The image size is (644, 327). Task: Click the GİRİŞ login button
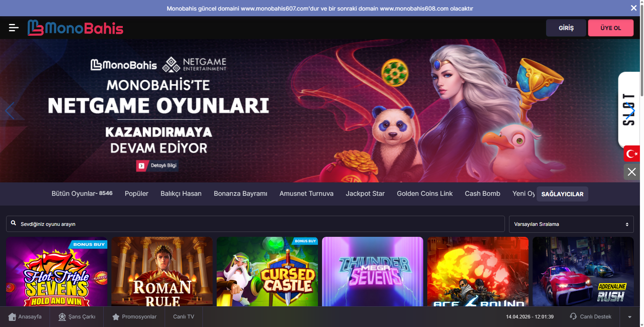coord(566,28)
